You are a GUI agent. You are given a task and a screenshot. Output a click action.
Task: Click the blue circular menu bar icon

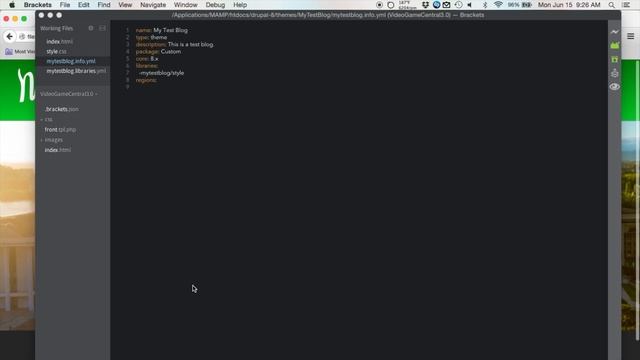436,5
